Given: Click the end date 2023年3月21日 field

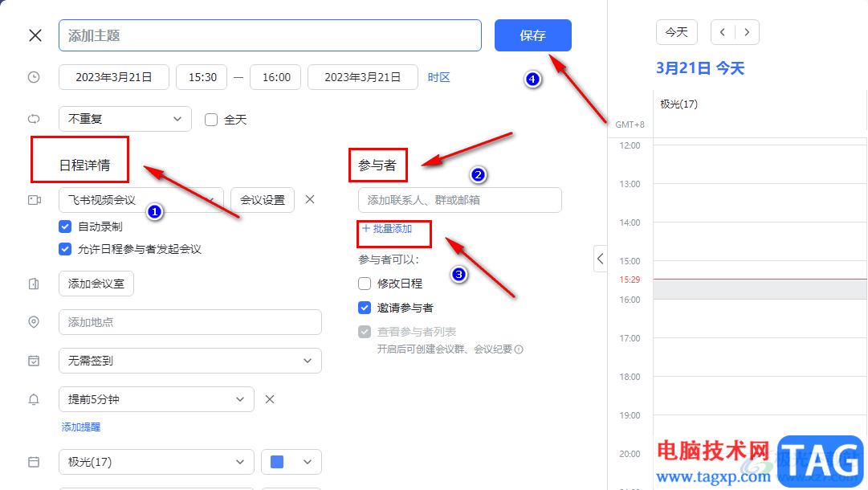Looking at the screenshot, I should click(x=363, y=77).
